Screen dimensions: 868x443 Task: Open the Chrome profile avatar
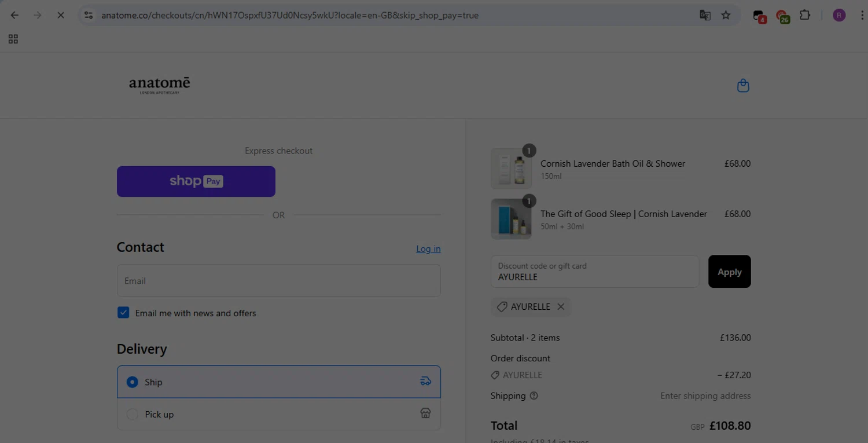coord(839,16)
